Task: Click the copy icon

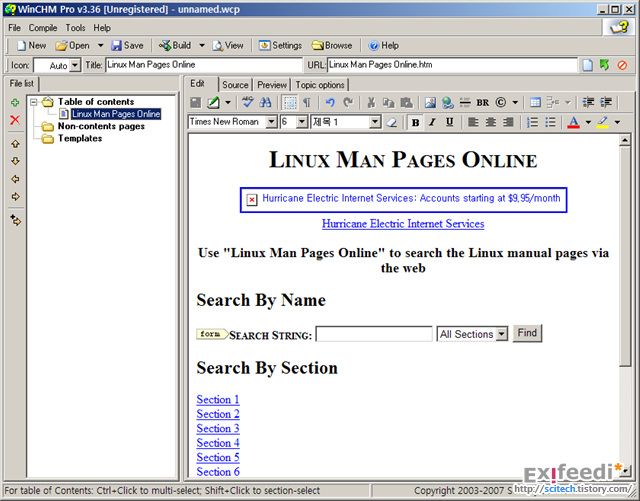Action: (389, 102)
